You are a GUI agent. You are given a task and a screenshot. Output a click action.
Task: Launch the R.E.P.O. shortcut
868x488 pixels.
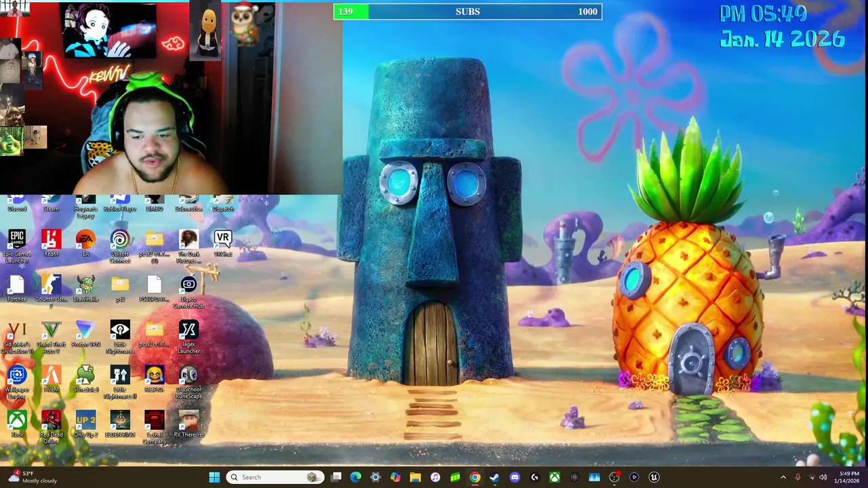click(x=154, y=380)
